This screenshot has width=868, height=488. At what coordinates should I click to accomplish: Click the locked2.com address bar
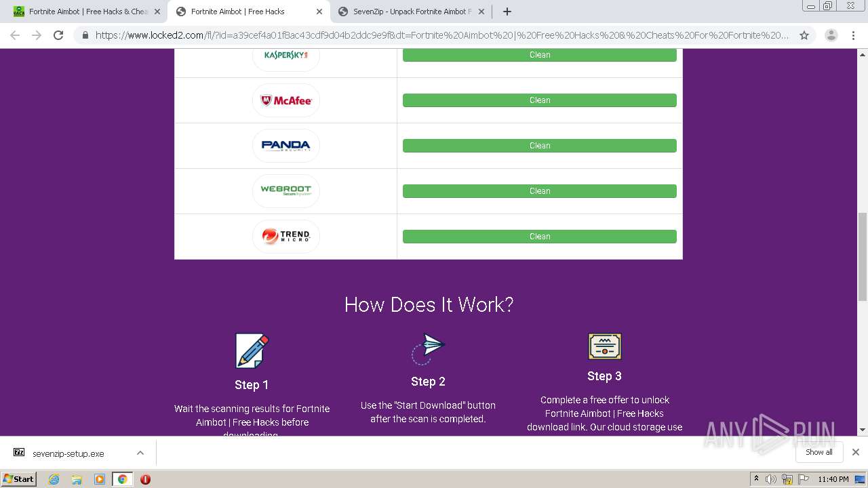tap(441, 35)
